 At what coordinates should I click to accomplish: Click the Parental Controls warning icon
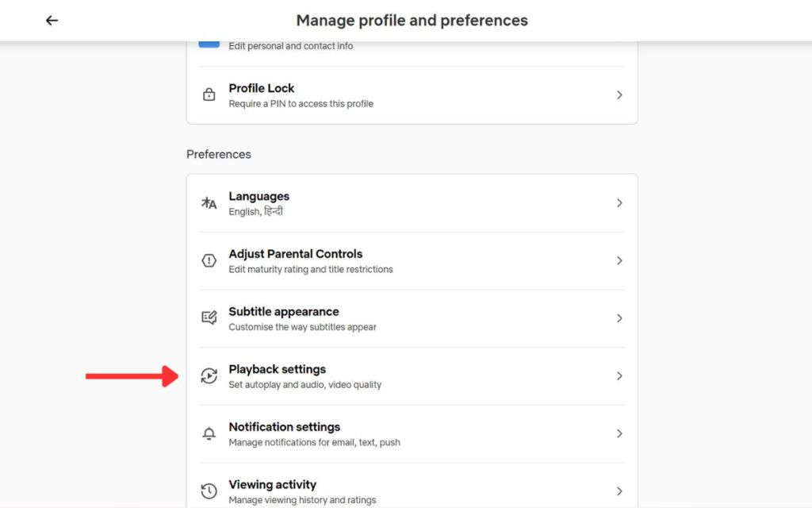click(x=209, y=260)
